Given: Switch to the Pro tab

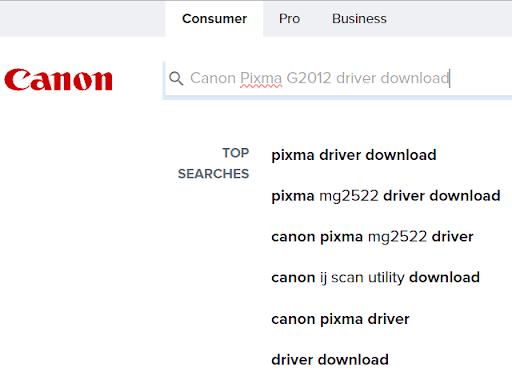Looking at the screenshot, I should tap(289, 19).
